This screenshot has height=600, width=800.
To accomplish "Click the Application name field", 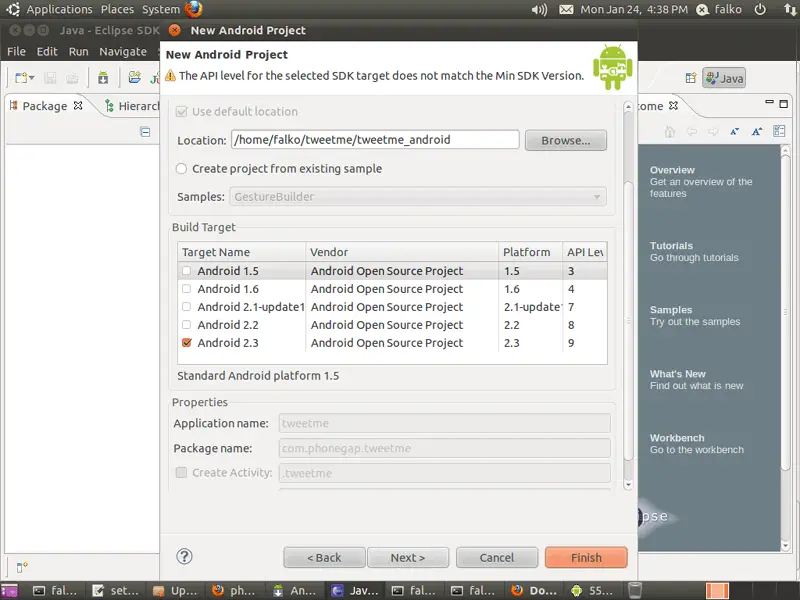I will [x=444, y=423].
